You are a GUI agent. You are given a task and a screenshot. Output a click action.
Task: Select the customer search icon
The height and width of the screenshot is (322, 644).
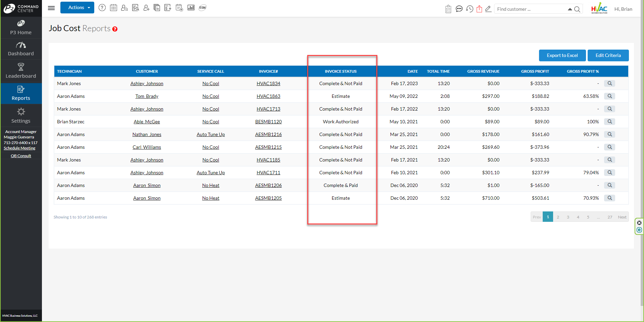124,7
